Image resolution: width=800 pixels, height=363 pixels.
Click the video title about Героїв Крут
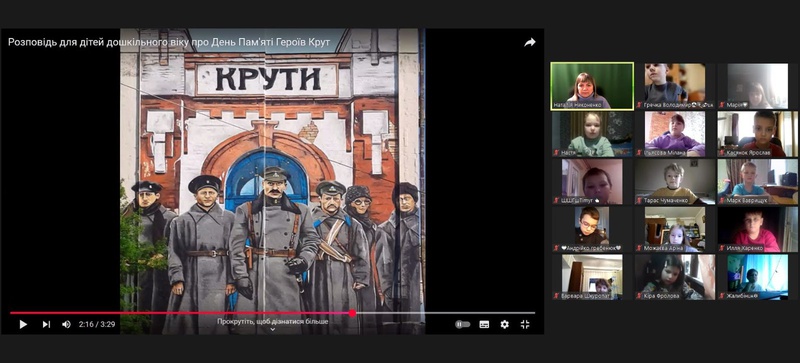pos(169,42)
